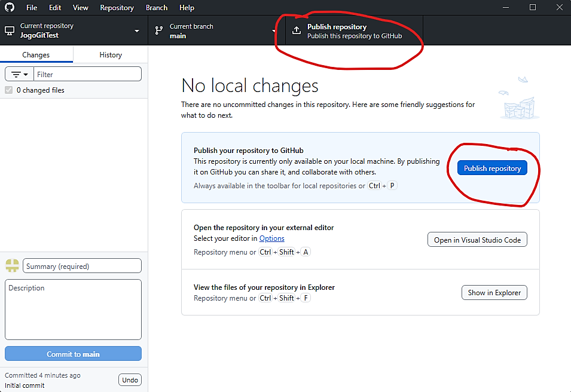Screen dimensions: 571x392
Task: Toggle the changed files checkbox
Action: tap(9, 90)
